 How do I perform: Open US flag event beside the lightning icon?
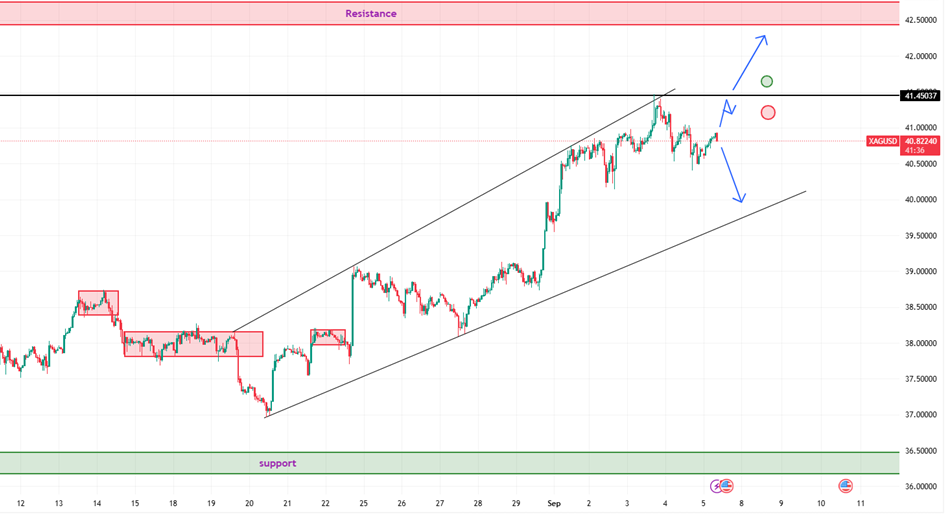(726, 485)
